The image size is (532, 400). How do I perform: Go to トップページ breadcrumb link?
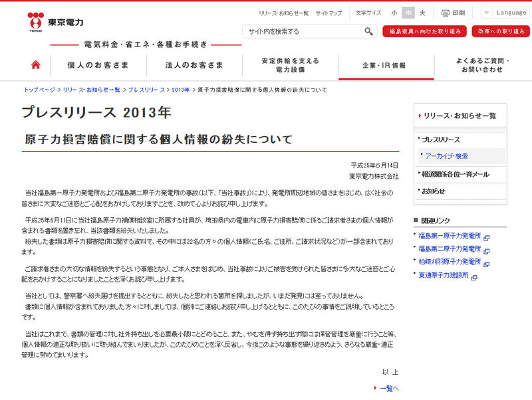click(39, 89)
